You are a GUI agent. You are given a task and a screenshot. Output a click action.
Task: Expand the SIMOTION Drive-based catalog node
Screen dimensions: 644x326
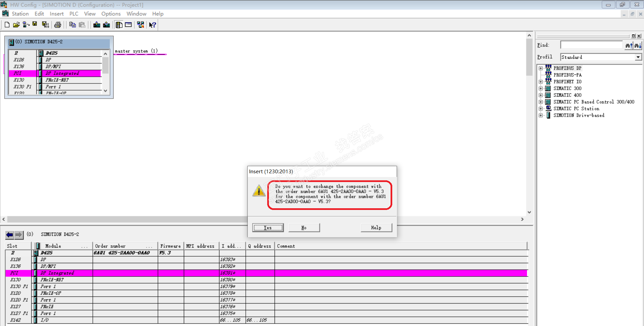pos(540,115)
